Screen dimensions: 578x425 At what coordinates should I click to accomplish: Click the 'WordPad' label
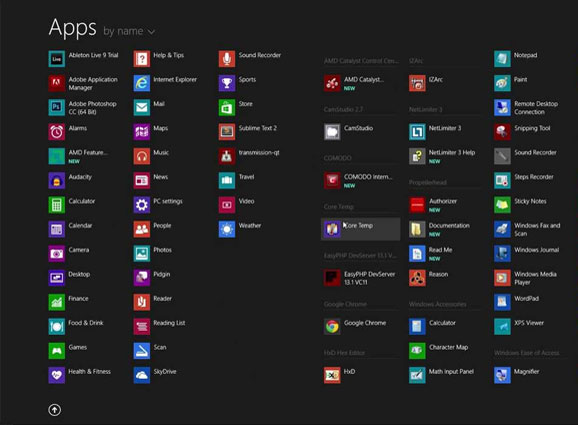coord(526,299)
